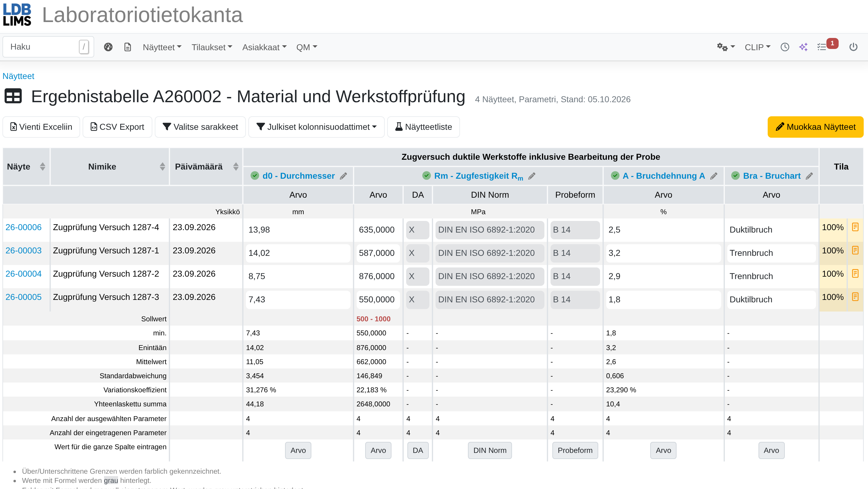Click DA fill-column button
The height and width of the screenshot is (489, 868).
click(418, 450)
